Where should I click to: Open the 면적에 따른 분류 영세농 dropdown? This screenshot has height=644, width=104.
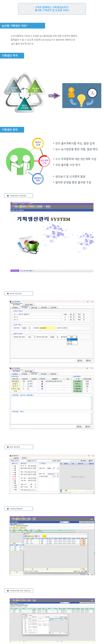[x=57, y=337]
